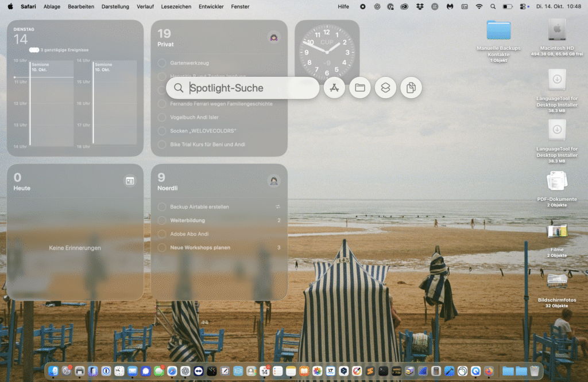Open the Files filter in Spotlight

(360, 88)
